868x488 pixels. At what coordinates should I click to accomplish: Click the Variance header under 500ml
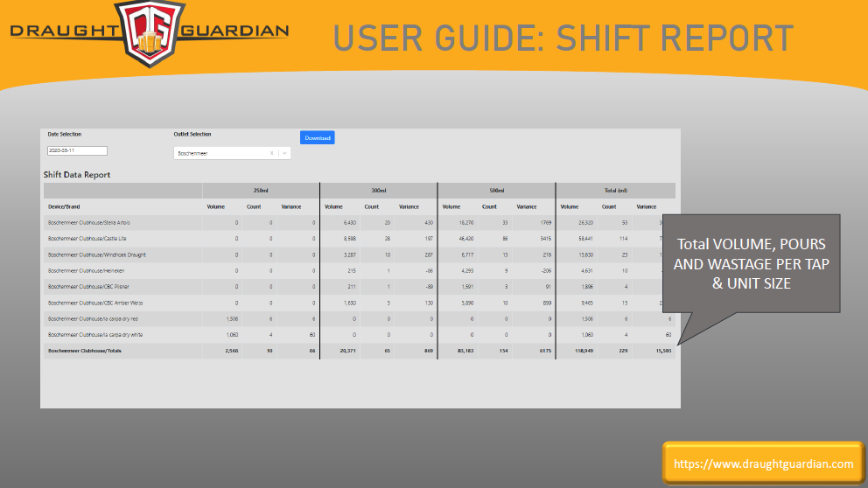click(x=527, y=207)
